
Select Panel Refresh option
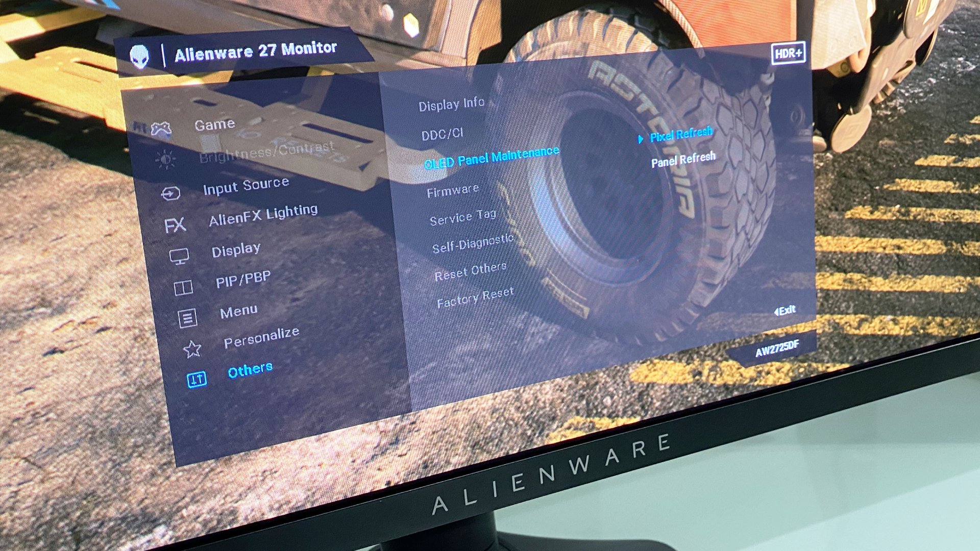682,158
